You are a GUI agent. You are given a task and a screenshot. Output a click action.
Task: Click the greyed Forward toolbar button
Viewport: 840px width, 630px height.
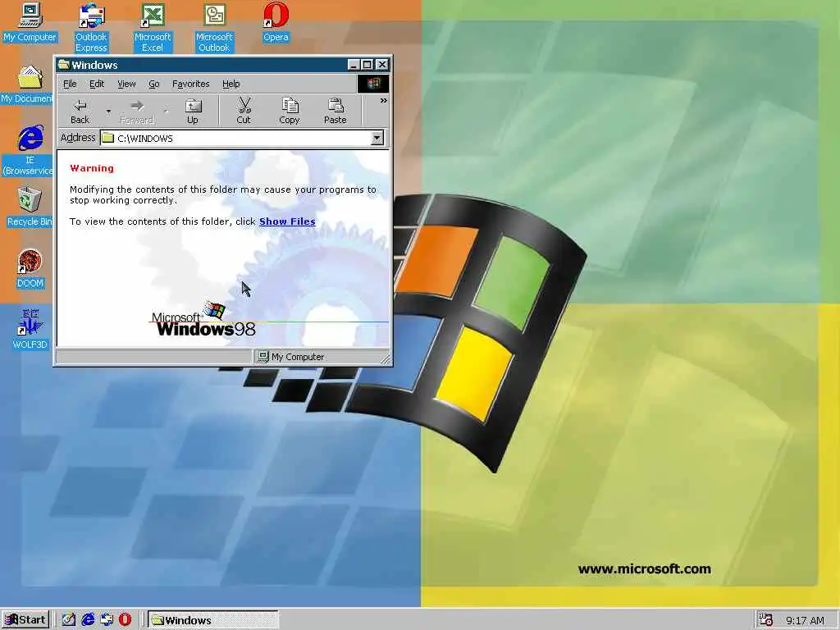pyautogui.click(x=137, y=112)
